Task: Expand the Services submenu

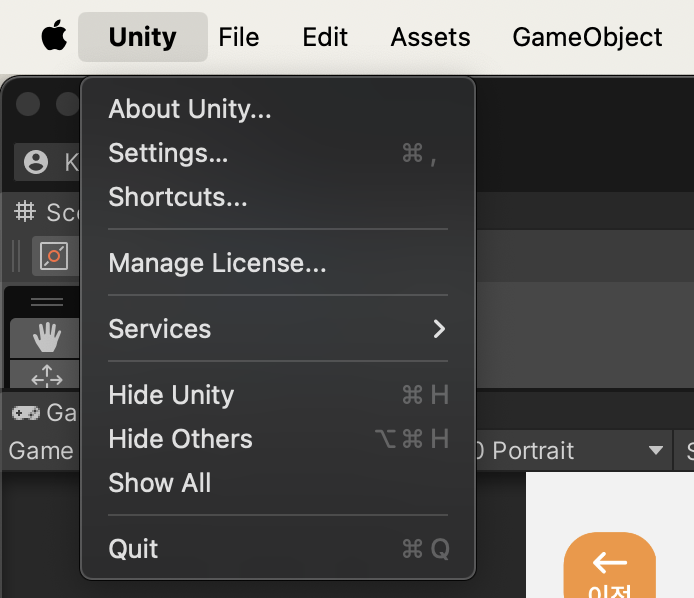Action: 278,329
